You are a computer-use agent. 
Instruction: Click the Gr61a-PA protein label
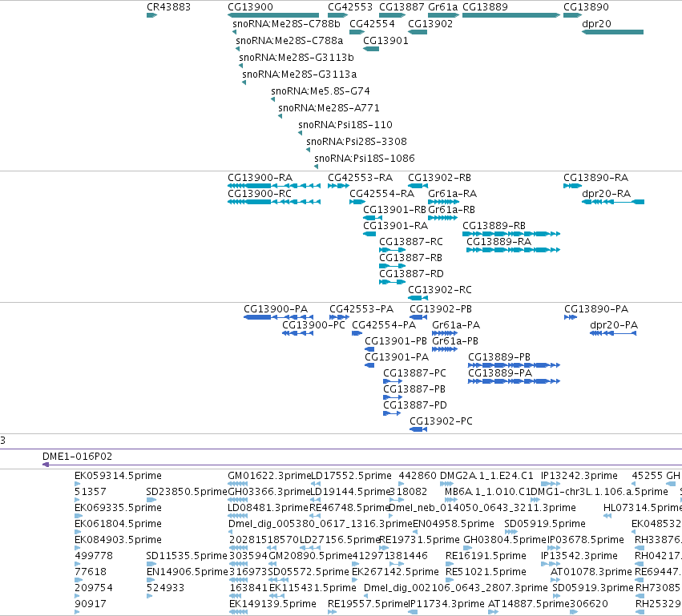tap(456, 325)
